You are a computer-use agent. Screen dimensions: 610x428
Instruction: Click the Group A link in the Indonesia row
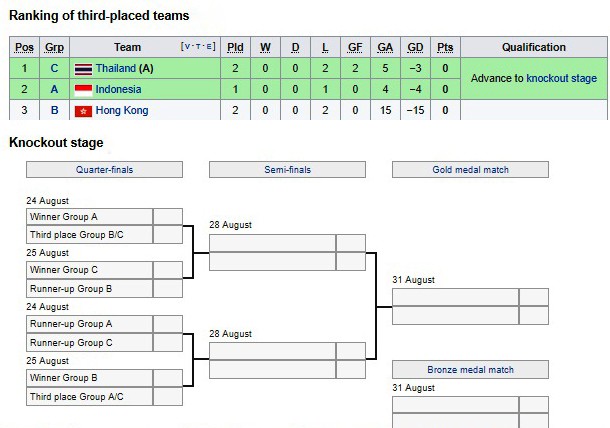pyautogui.click(x=54, y=89)
